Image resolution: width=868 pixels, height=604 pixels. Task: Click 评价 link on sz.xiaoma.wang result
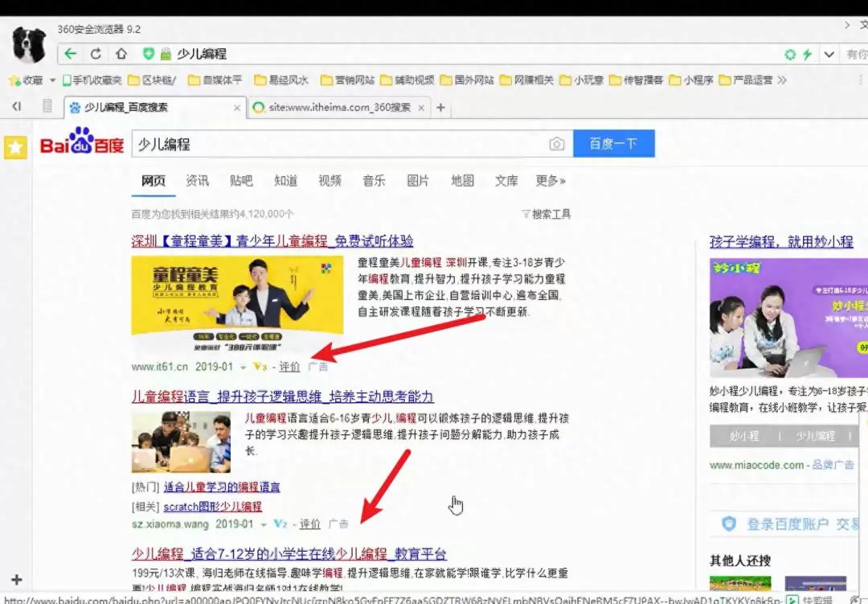click(309, 524)
